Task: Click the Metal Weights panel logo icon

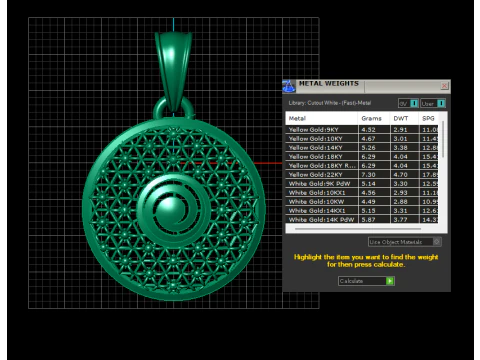Action: click(289, 86)
